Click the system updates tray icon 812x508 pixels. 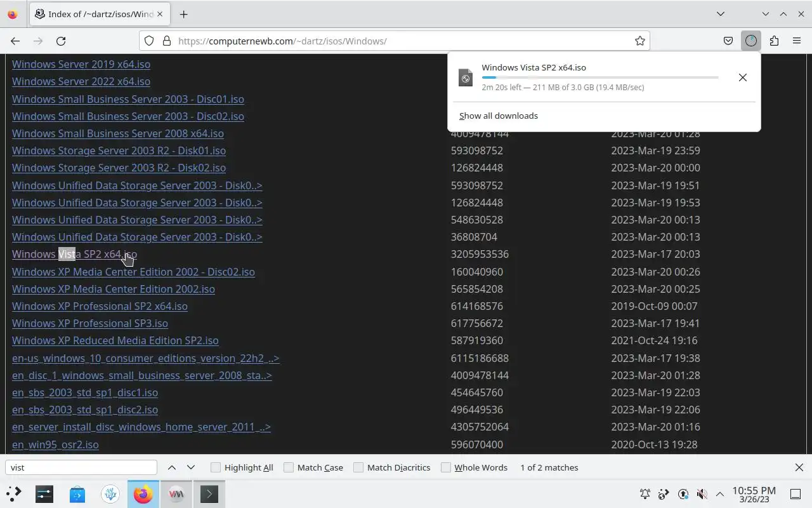pyautogui.click(x=683, y=493)
